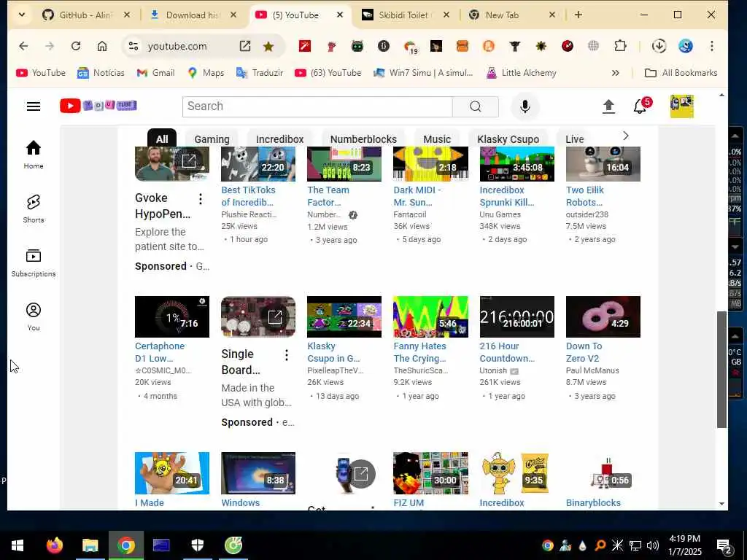
Task: Start voice search with microphone
Action: point(525,106)
